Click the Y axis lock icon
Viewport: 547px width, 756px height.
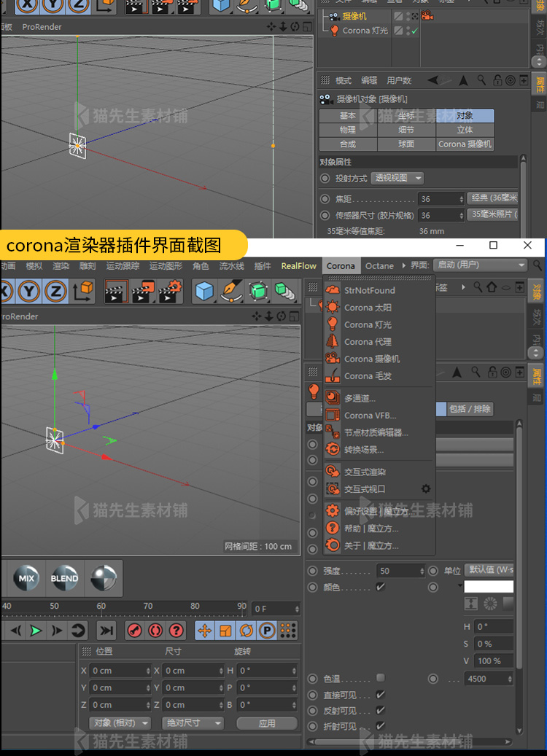(x=29, y=291)
